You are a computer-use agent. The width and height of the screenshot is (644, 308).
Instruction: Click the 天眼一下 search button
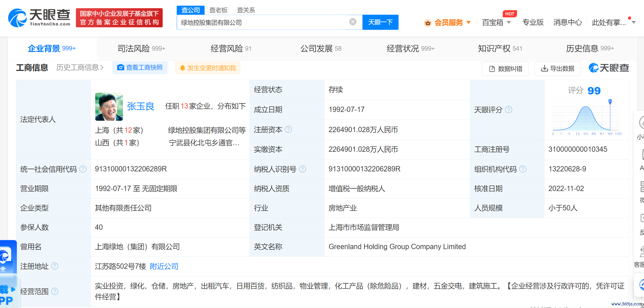pos(380,22)
